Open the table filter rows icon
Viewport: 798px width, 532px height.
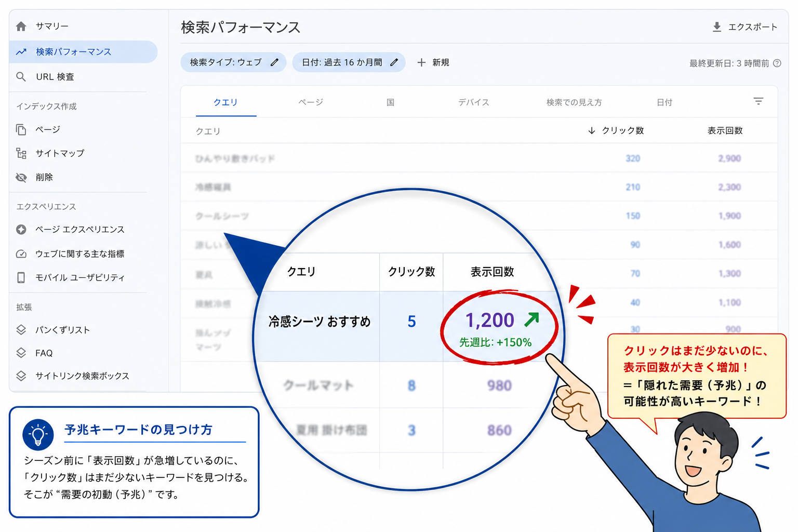pos(759,101)
